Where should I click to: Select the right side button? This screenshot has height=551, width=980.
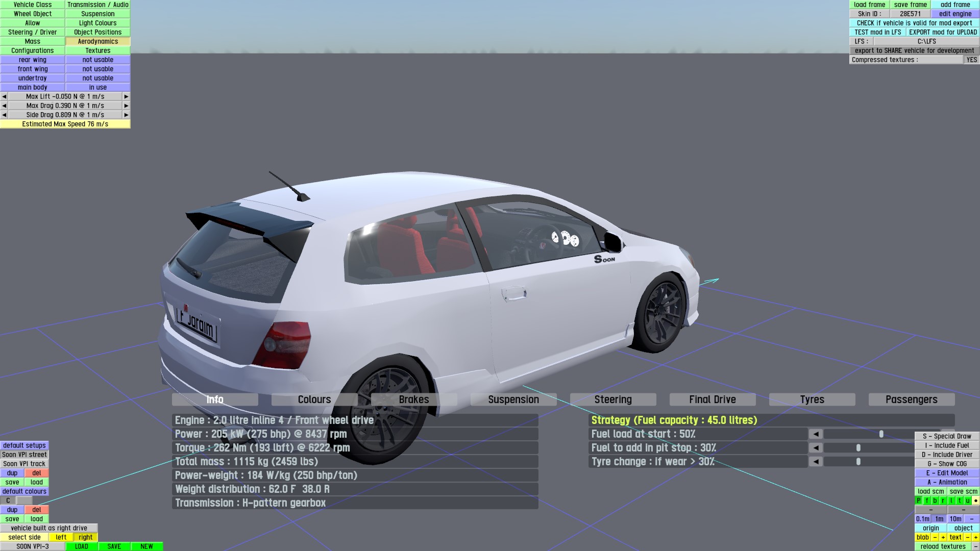pyautogui.click(x=86, y=537)
